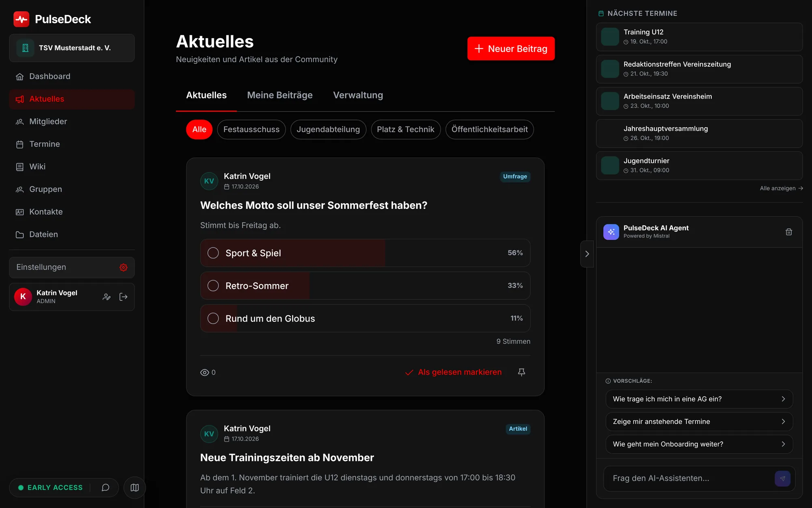Click the Dateien folder icon

(x=19, y=234)
